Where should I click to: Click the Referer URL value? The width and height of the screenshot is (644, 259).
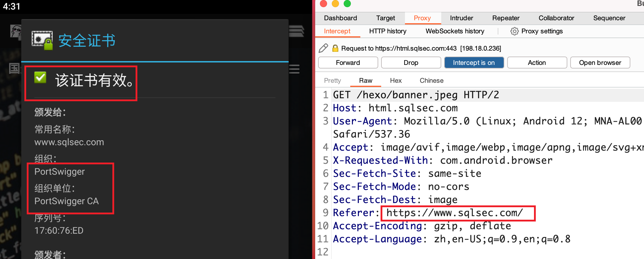(455, 213)
